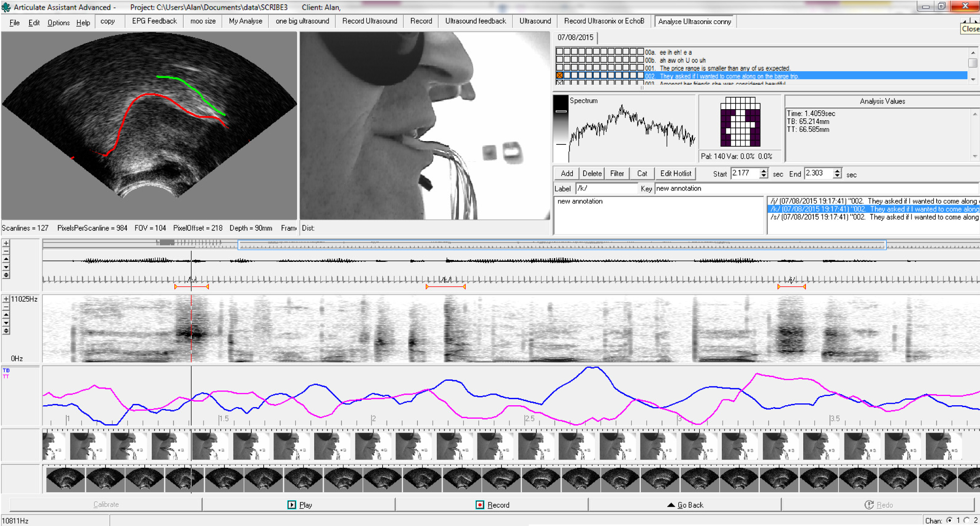The height and width of the screenshot is (526, 980).
Task: Increase the Start time with stepper up arrow
Action: 764,171
